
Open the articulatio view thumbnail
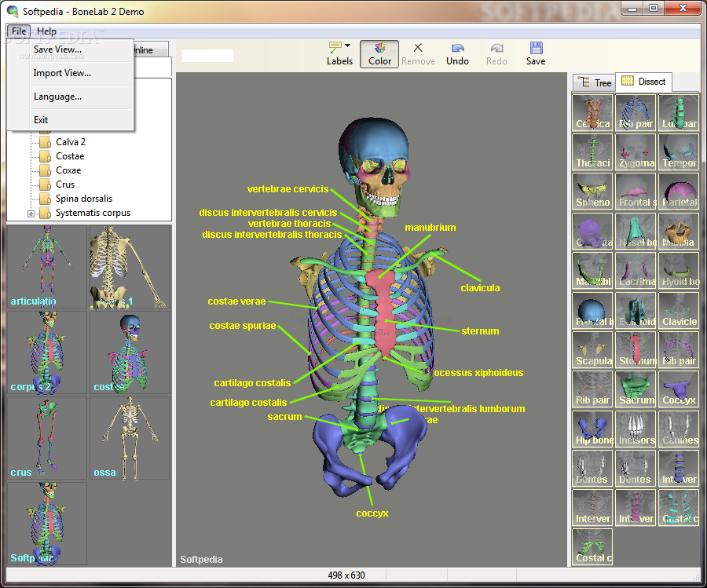tap(47, 267)
